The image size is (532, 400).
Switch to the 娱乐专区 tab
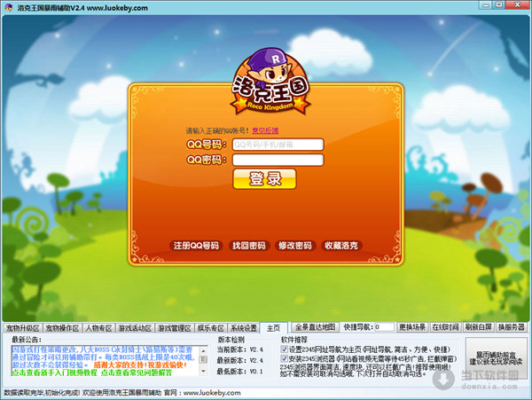[210, 328]
